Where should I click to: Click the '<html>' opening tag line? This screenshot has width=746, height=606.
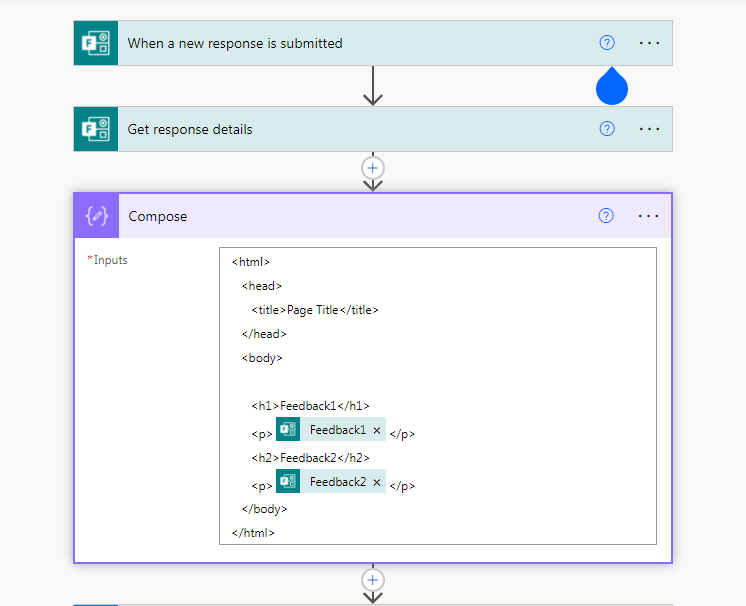[x=251, y=262]
